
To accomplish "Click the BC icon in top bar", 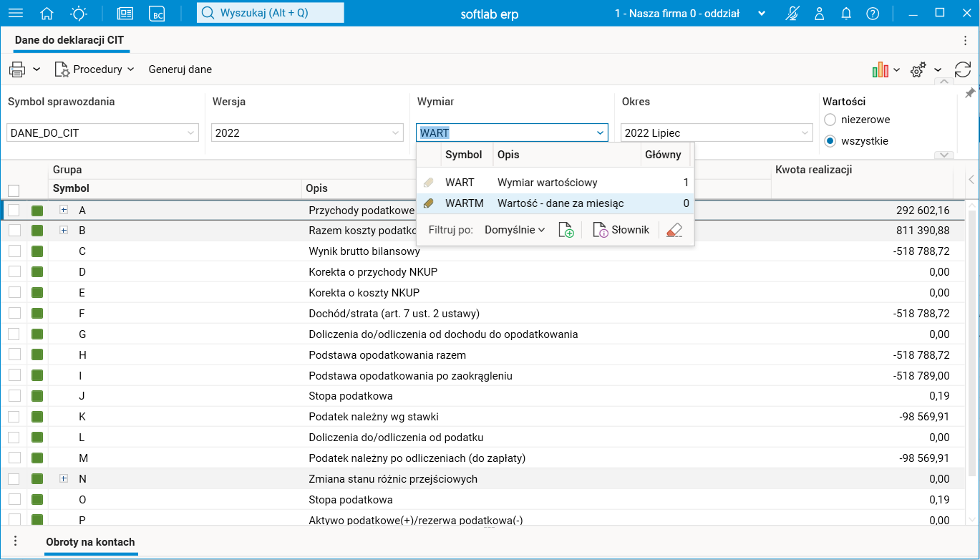I will point(157,14).
